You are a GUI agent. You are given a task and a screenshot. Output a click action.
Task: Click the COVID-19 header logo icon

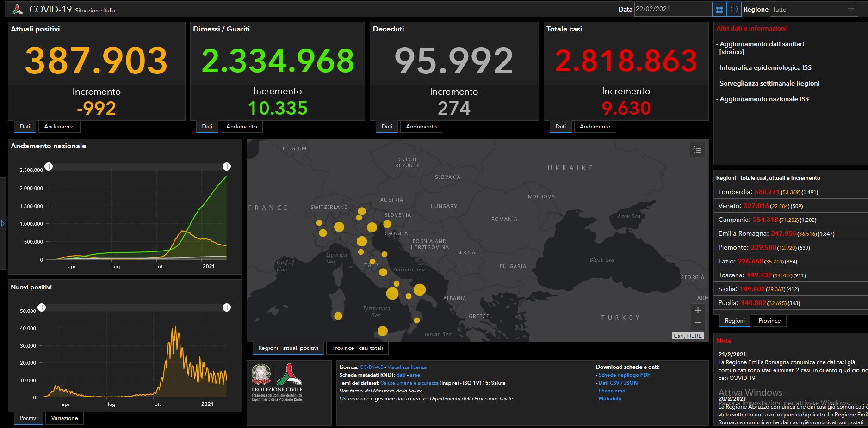point(17,9)
